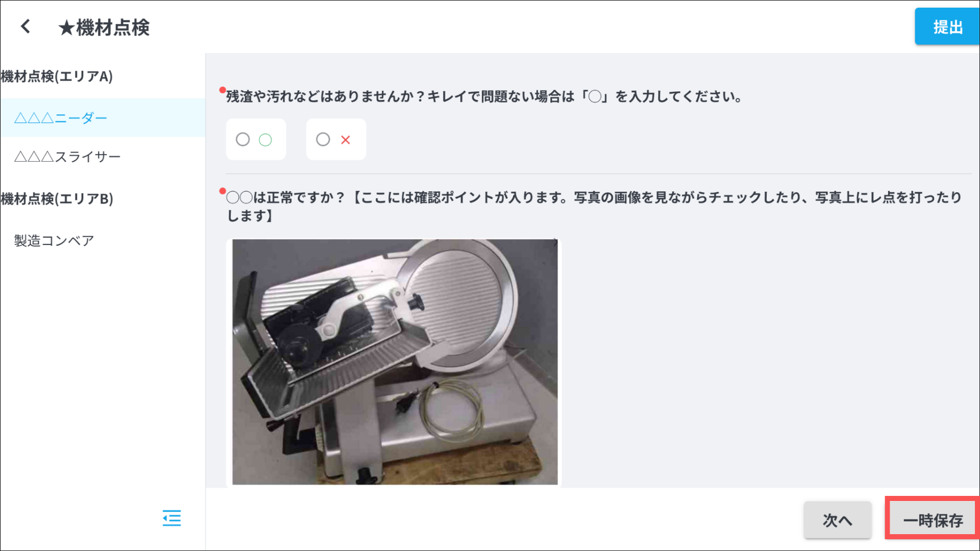Collapse the sidebar with the indent icon

point(171,518)
